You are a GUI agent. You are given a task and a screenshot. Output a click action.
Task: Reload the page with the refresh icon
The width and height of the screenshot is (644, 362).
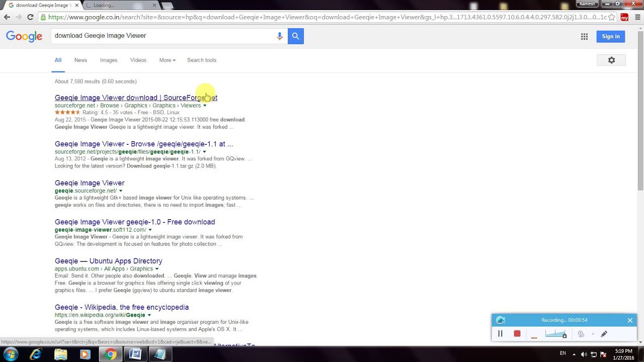pyautogui.click(x=30, y=17)
